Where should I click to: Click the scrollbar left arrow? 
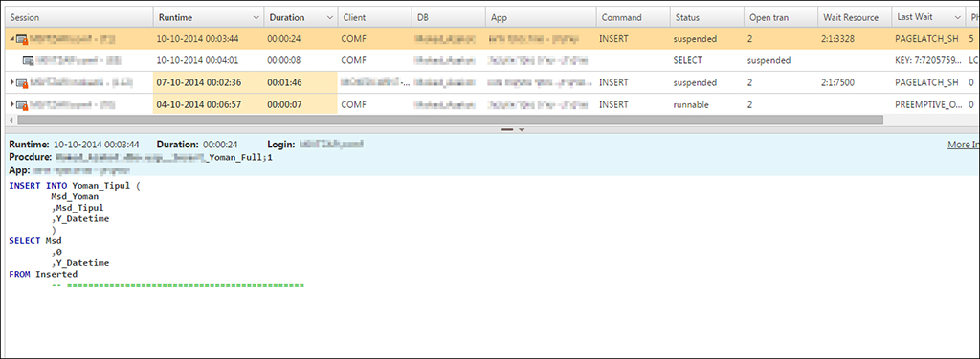(x=11, y=120)
